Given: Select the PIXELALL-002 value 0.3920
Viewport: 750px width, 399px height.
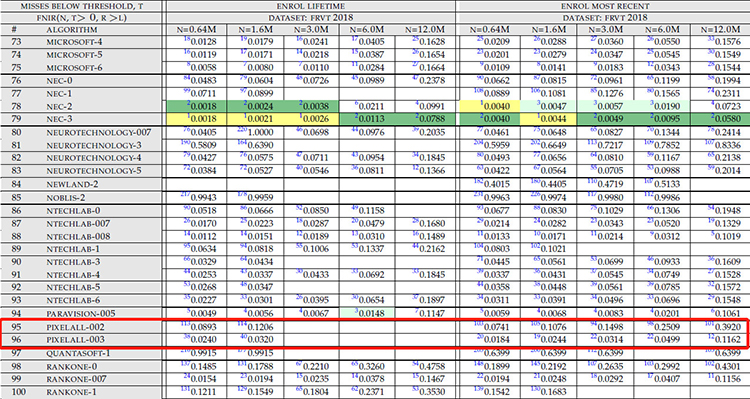Looking at the screenshot, I should pos(723,327).
